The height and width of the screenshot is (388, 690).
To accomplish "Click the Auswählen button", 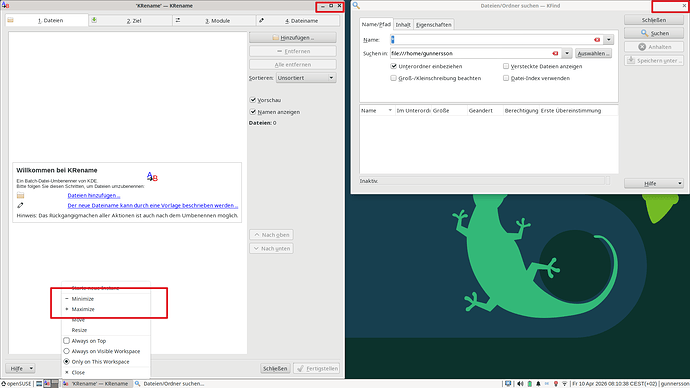I will tap(593, 53).
